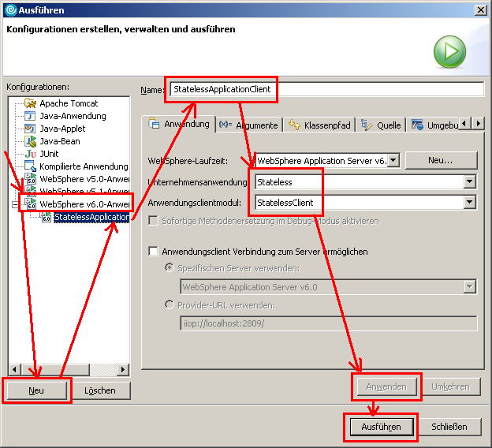
Task: Click the Apache Tomcat configuration icon
Action: click(x=30, y=103)
